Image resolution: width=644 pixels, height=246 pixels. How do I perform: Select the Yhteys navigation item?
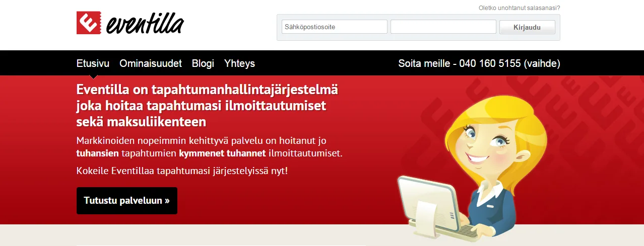click(x=239, y=63)
